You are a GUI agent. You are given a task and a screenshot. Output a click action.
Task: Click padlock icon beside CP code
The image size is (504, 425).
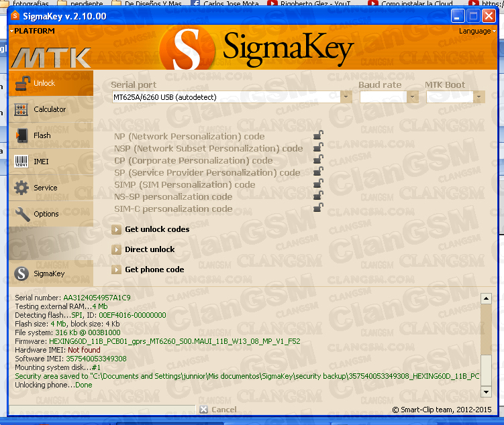click(x=318, y=159)
